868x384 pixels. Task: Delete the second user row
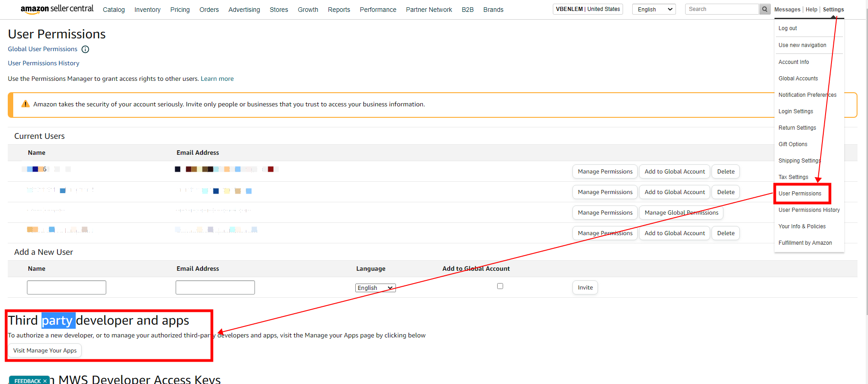(x=726, y=192)
